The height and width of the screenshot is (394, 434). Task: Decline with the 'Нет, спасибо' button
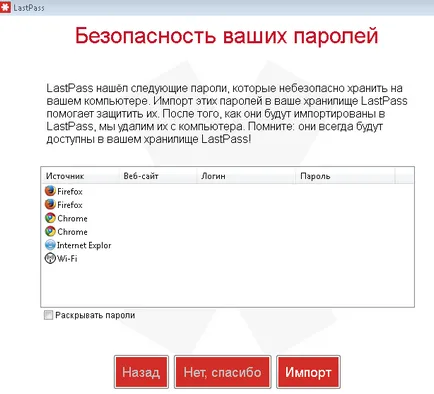coord(223,372)
